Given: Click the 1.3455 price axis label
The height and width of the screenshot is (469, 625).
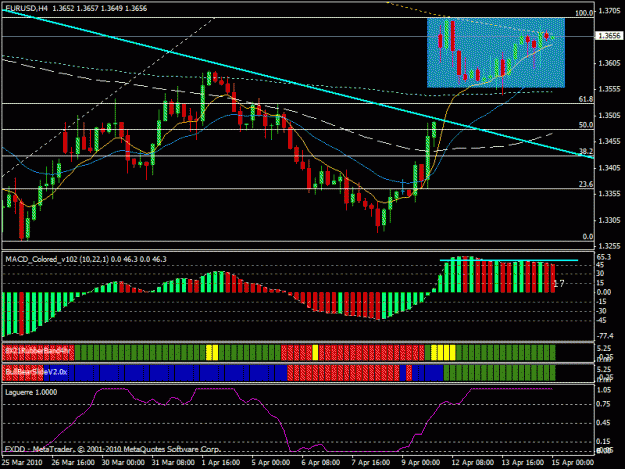Looking at the screenshot, I should [610, 141].
